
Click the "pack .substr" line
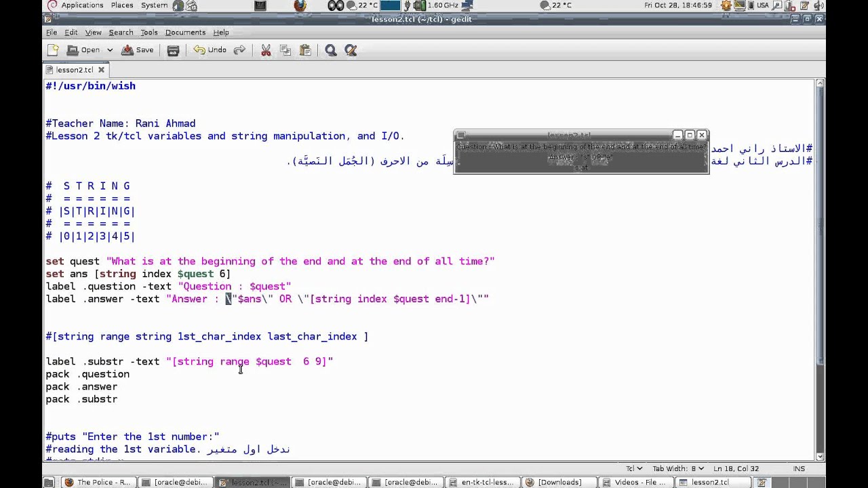(x=81, y=399)
